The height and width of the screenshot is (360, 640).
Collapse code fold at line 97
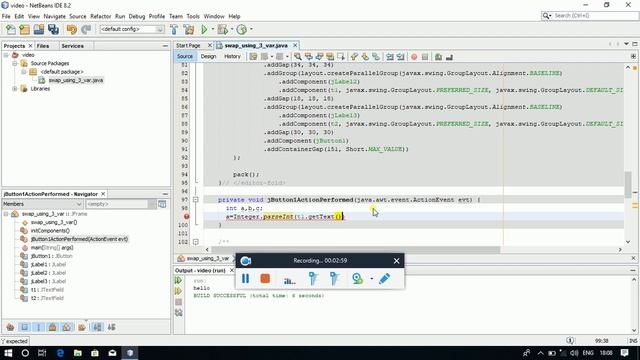tap(196, 200)
